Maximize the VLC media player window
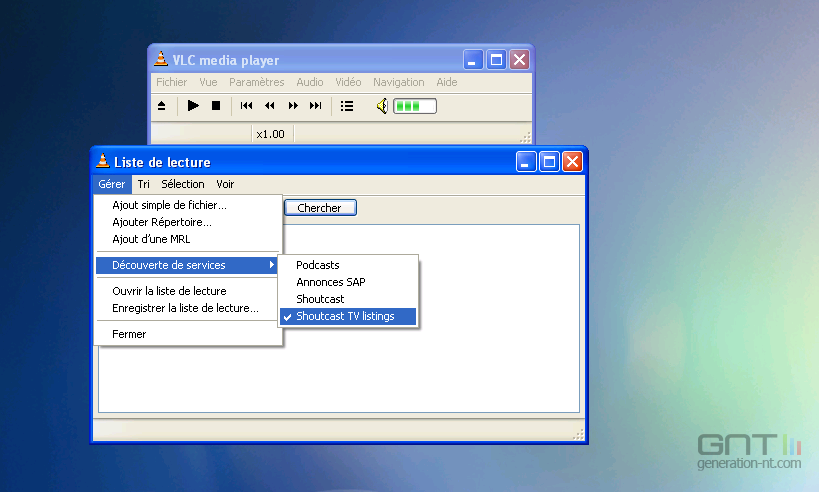This screenshot has height=492, width=819. click(x=496, y=60)
